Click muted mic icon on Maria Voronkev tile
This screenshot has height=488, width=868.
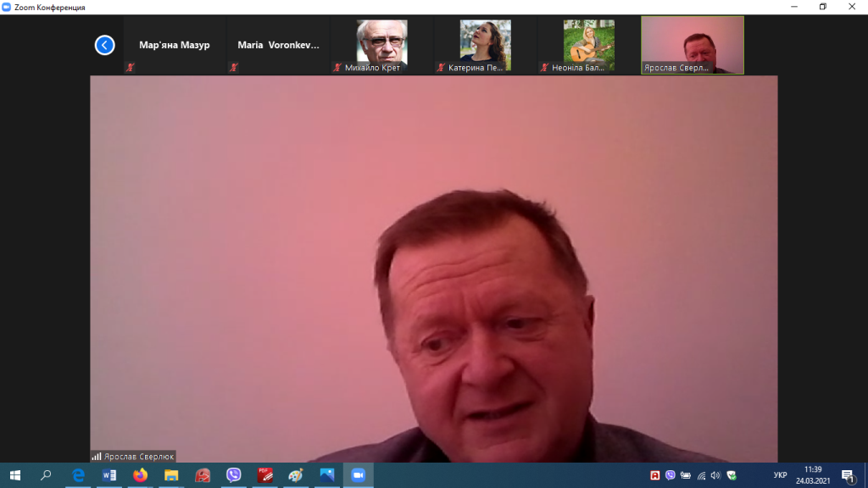click(x=234, y=68)
